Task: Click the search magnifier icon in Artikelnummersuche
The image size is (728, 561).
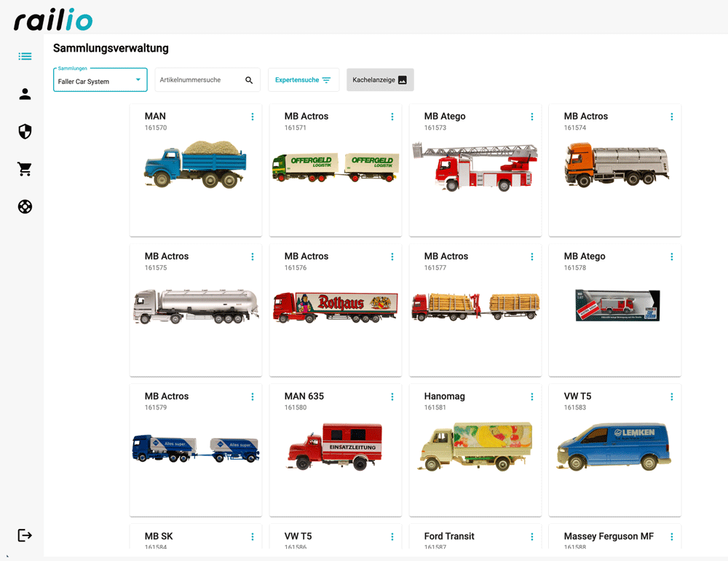Action: click(x=249, y=80)
